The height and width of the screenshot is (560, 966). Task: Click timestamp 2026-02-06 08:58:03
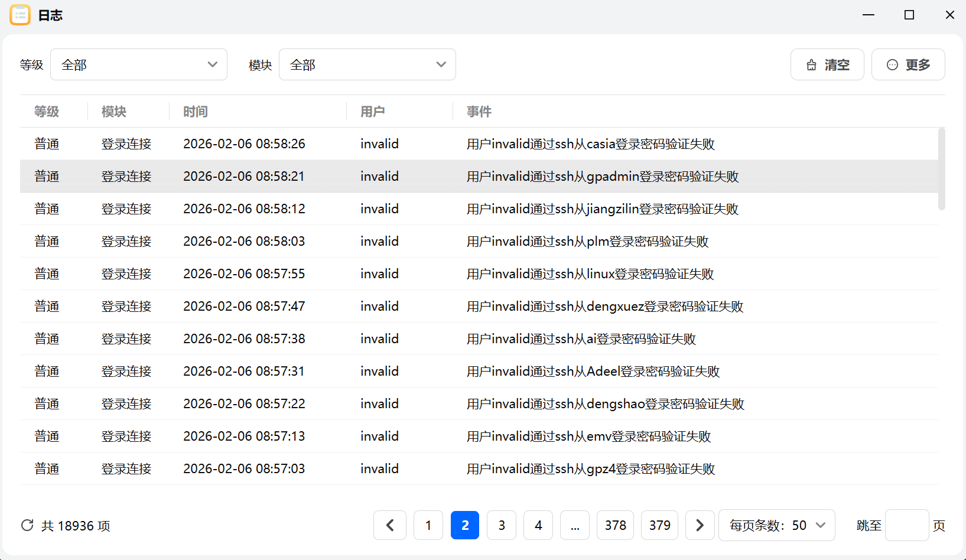click(x=244, y=241)
